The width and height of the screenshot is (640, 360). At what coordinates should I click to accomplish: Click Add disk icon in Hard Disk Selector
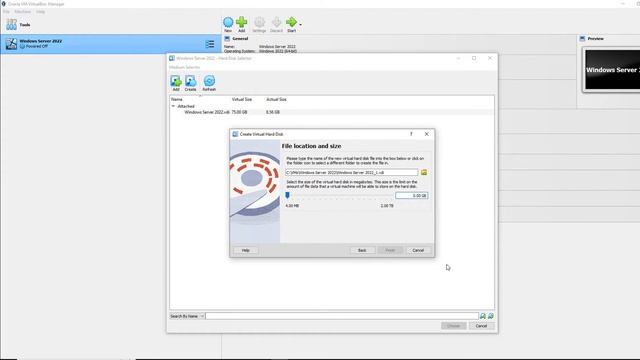click(176, 81)
